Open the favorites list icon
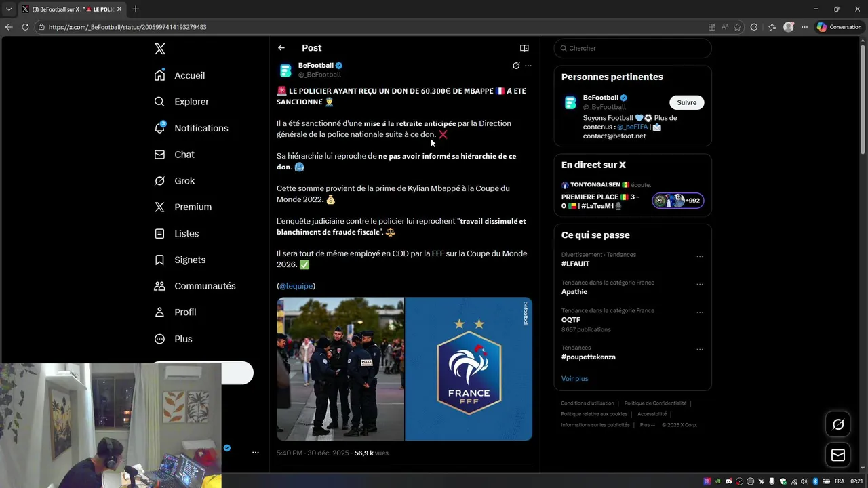This screenshot has height=488, width=868. point(772,27)
